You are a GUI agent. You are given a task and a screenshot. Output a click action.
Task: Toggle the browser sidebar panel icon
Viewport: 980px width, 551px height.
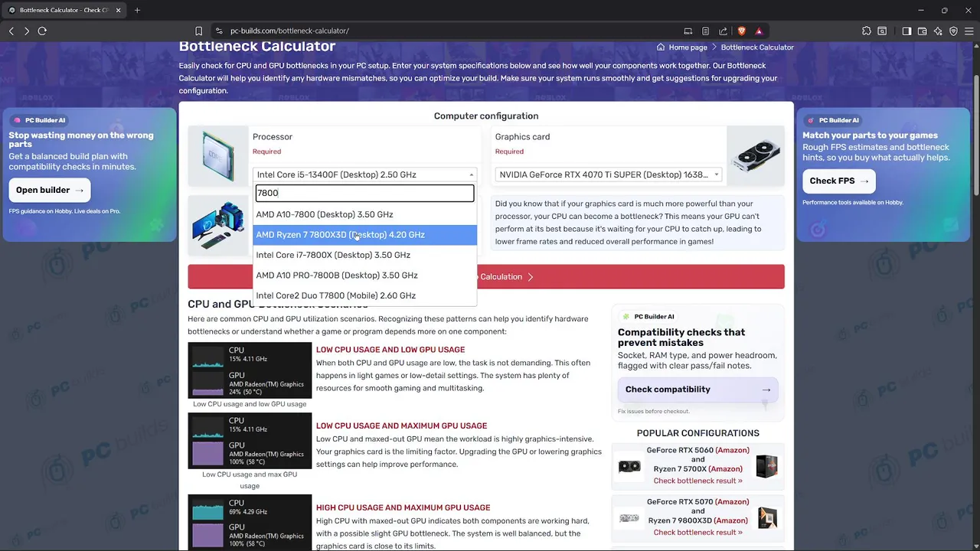(906, 31)
